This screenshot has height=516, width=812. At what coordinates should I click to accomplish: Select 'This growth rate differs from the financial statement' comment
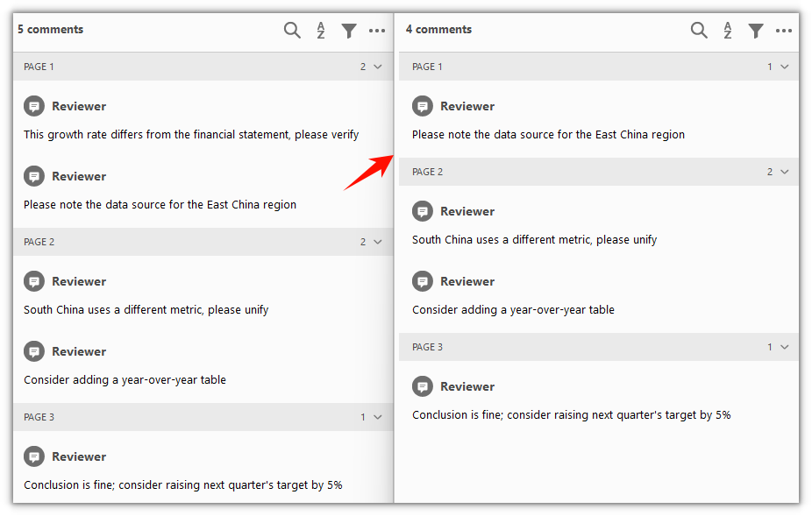coord(191,135)
